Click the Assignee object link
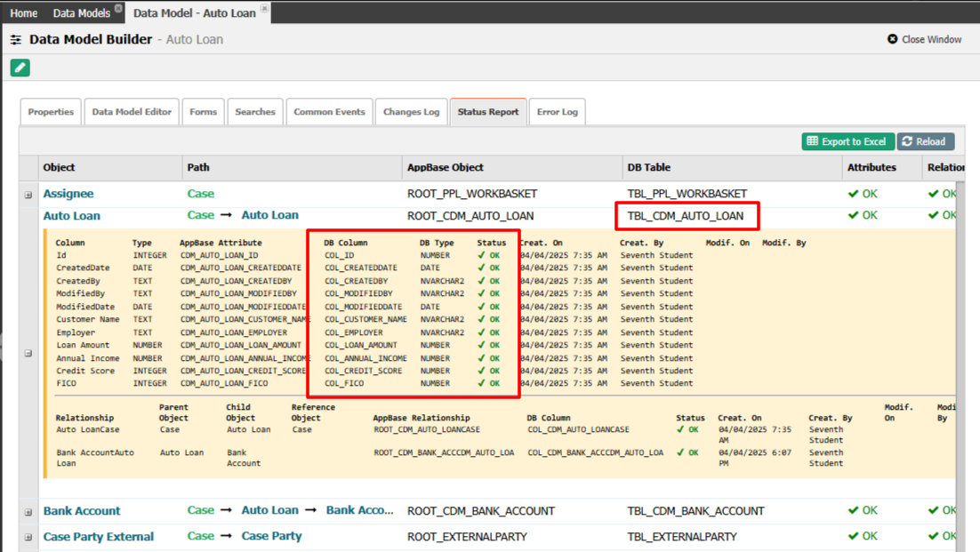This screenshot has width=980, height=552. pyautogui.click(x=68, y=194)
